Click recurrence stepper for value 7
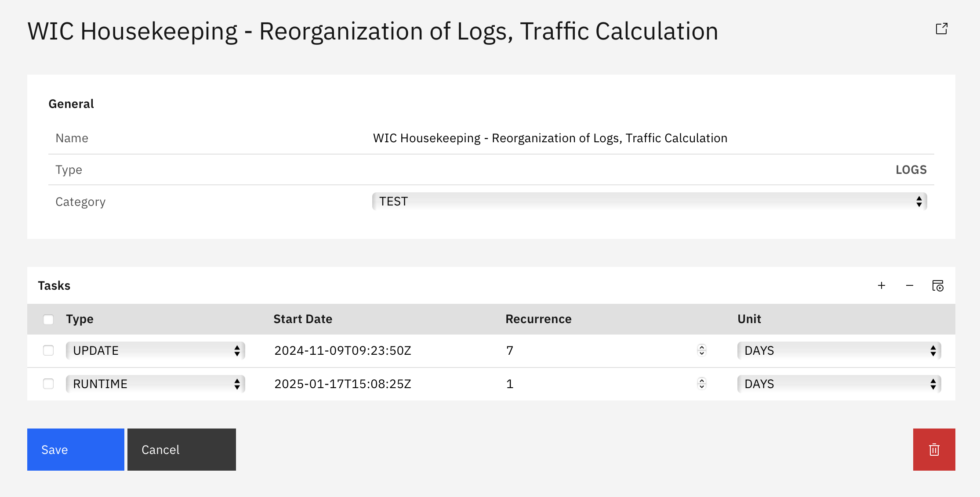The height and width of the screenshot is (497, 980). click(701, 350)
